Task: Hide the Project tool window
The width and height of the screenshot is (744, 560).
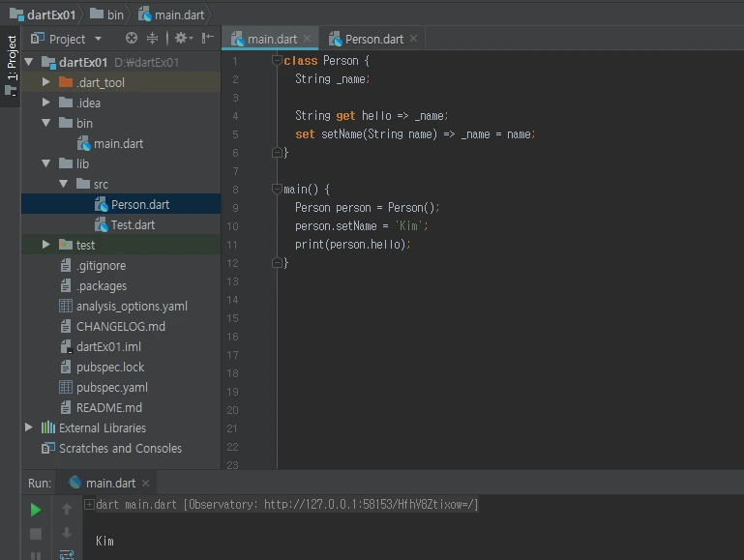Action: pyautogui.click(x=207, y=39)
